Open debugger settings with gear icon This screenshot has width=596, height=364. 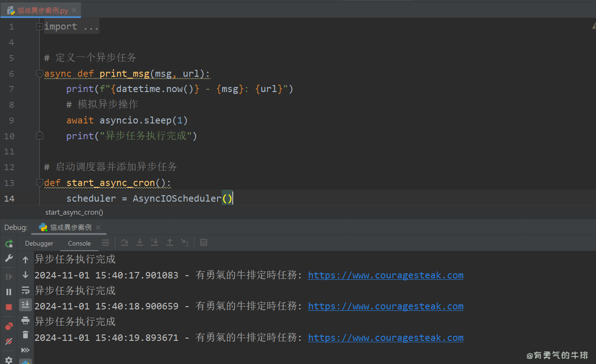(8, 360)
